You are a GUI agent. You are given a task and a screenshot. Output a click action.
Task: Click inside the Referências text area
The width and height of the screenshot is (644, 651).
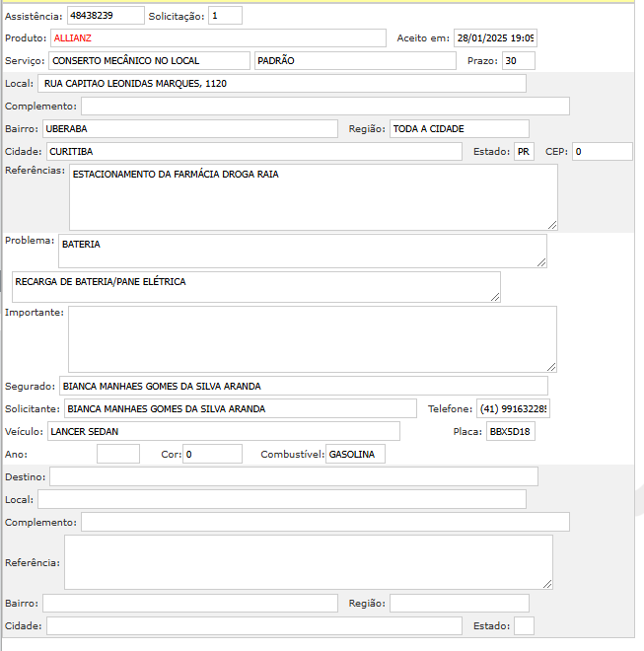point(313,197)
